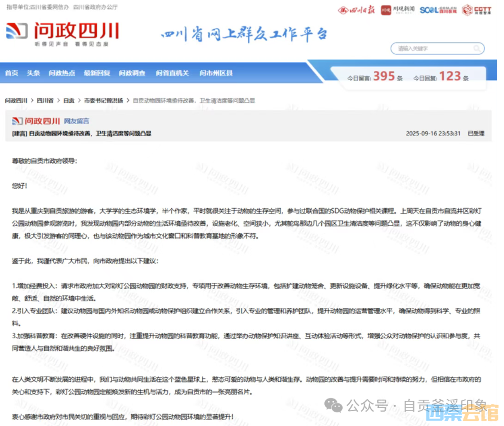
Task: Click the 问政四川 breadcrumb link
Action: click(x=16, y=100)
